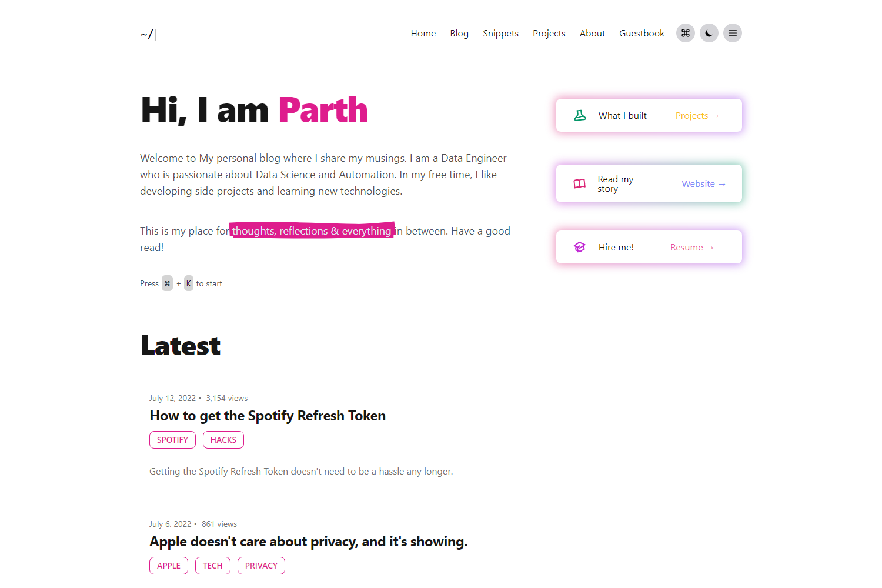Click the Website arrow link
The height and width of the screenshot is (588, 882).
click(x=703, y=183)
